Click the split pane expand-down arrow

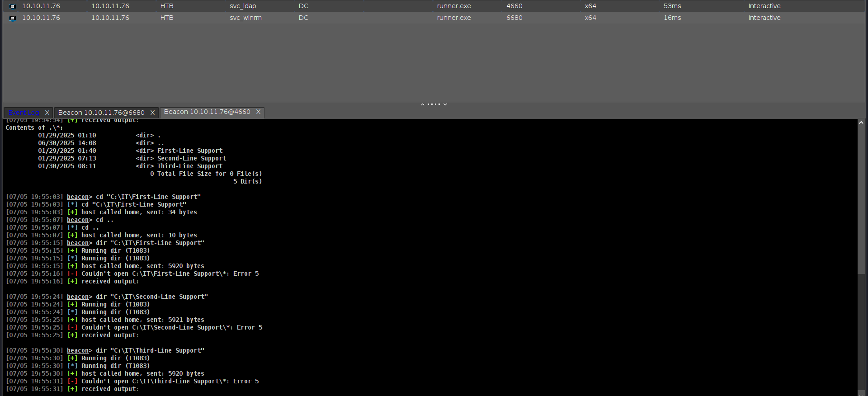[x=445, y=104]
